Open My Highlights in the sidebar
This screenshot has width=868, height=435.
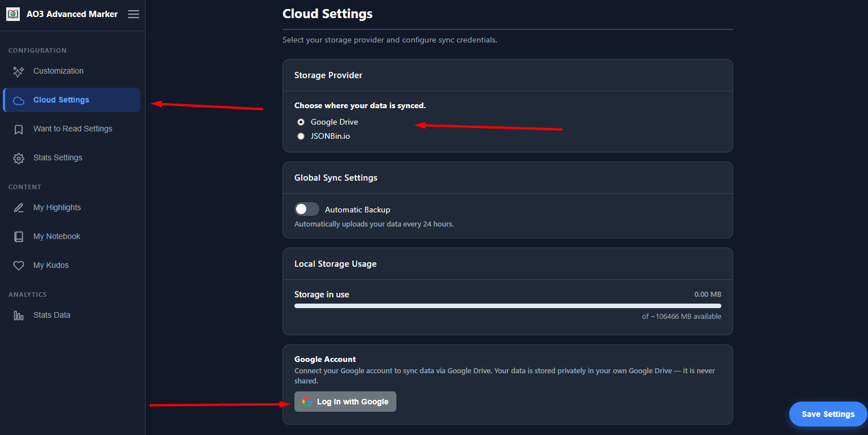click(71, 208)
